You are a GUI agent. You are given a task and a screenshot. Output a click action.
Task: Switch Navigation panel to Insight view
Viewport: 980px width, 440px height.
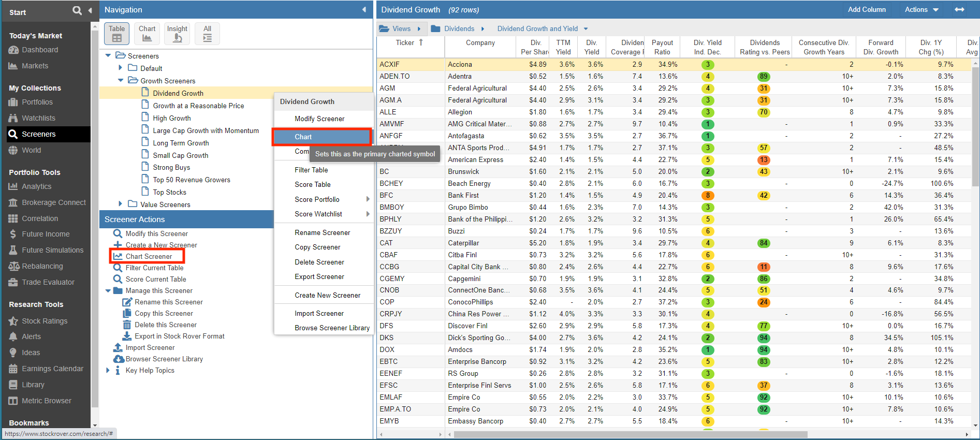tap(177, 33)
